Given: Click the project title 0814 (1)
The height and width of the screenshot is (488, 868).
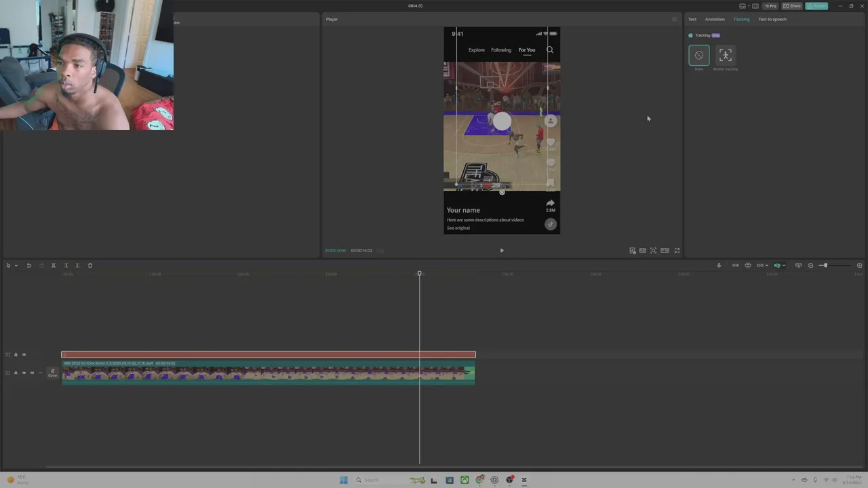Looking at the screenshot, I should [x=415, y=6].
